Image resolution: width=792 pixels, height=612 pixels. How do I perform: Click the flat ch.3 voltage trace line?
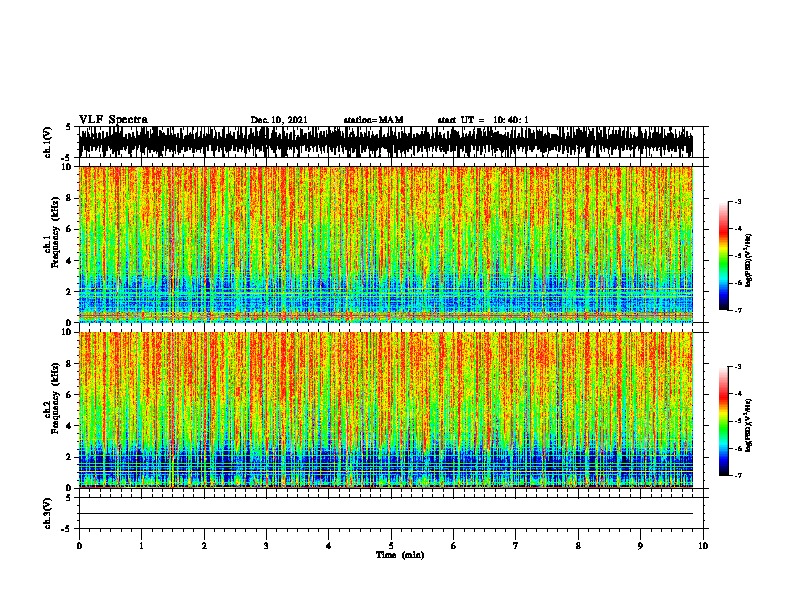point(386,514)
